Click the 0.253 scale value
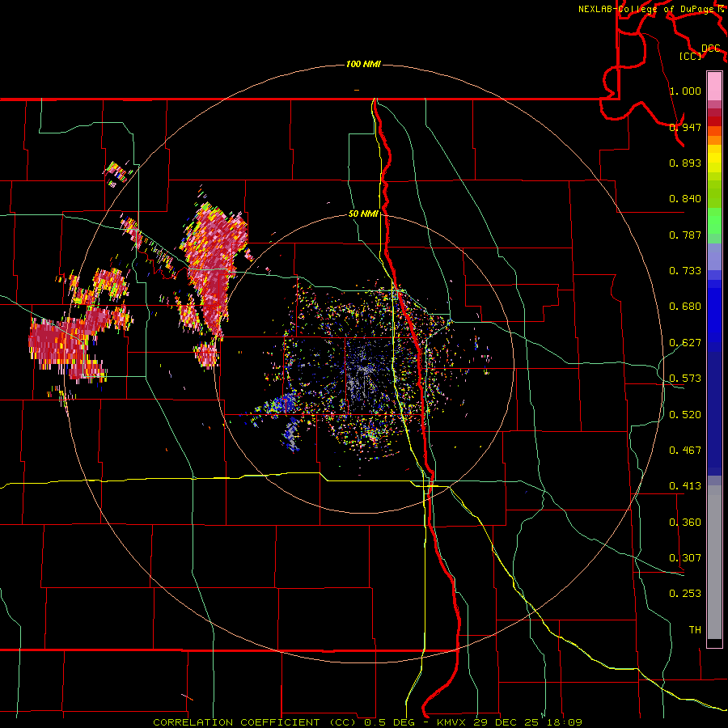This screenshot has width=728, height=728. [685, 594]
